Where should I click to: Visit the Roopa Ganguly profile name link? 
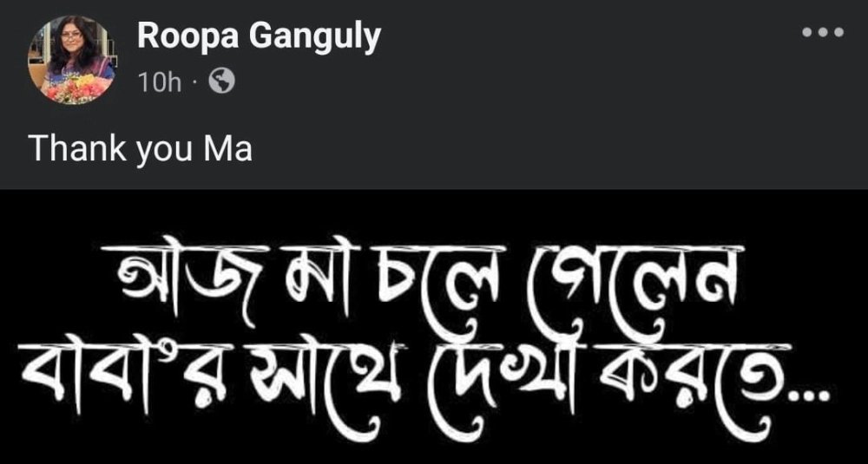coord(259,37)
